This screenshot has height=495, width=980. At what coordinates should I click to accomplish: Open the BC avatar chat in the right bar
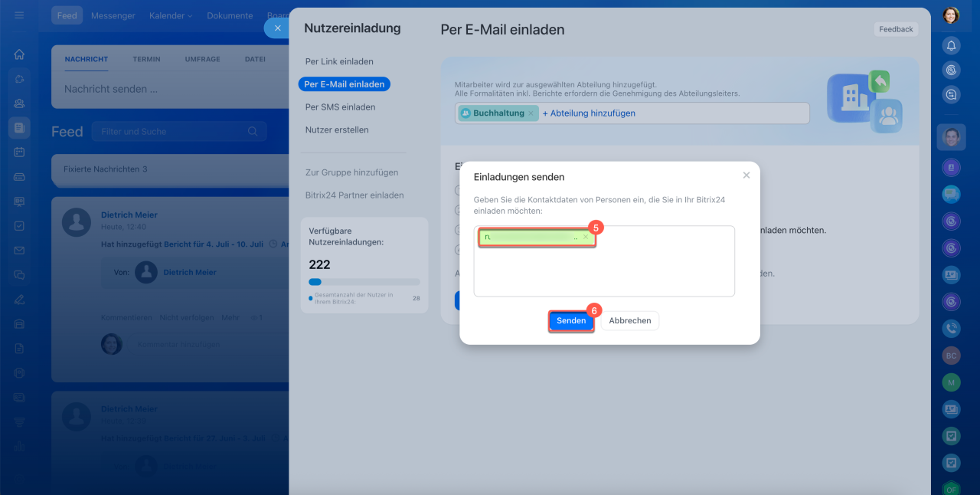(x=951, y=356)
